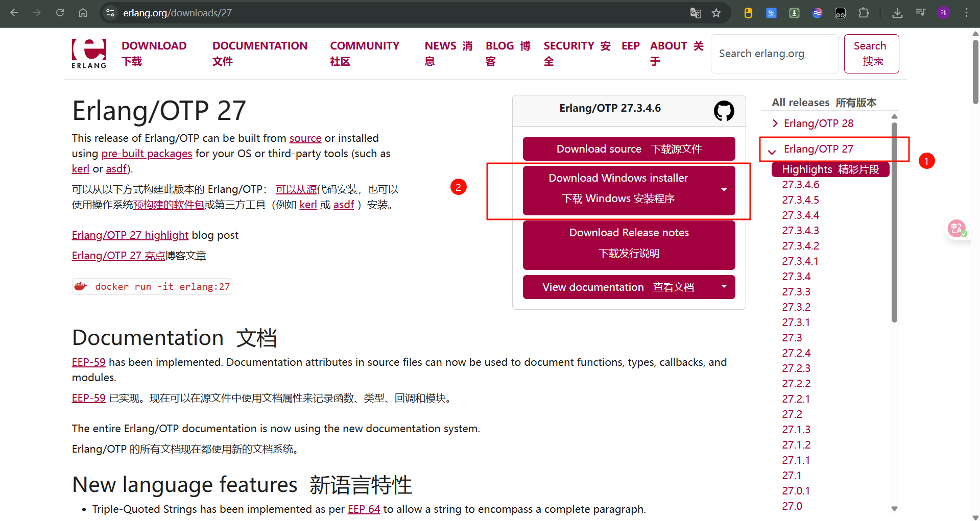Click the floating translation widget icon

click(x=957, y=228)
